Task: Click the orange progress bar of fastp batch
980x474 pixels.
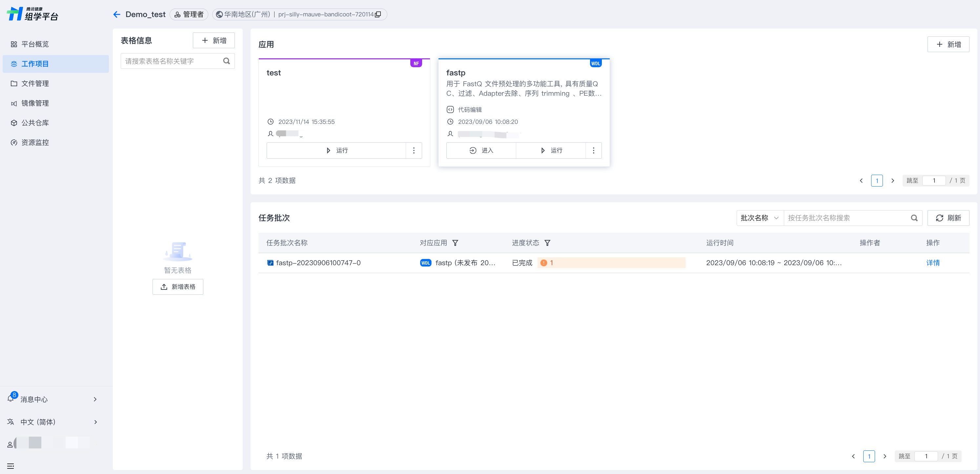Action: point(611,263)
